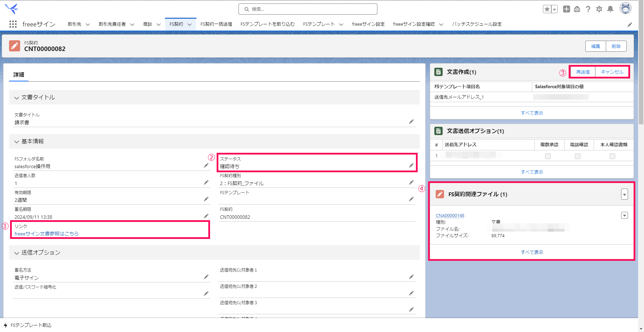This screenshot has width=644, height=332.
Task: Open freeeサイン設定確認 tab dropdown chevron
Action: (441, 24)
